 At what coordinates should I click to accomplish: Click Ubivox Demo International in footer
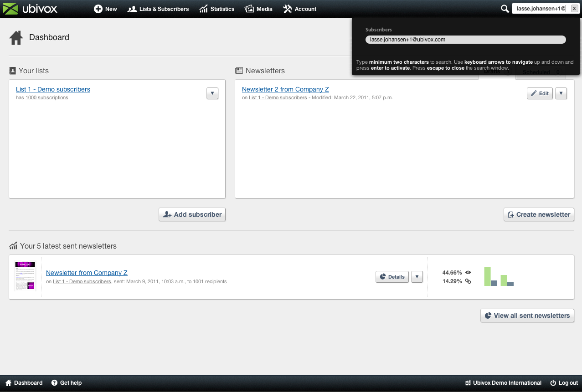[x=503, y=383]
